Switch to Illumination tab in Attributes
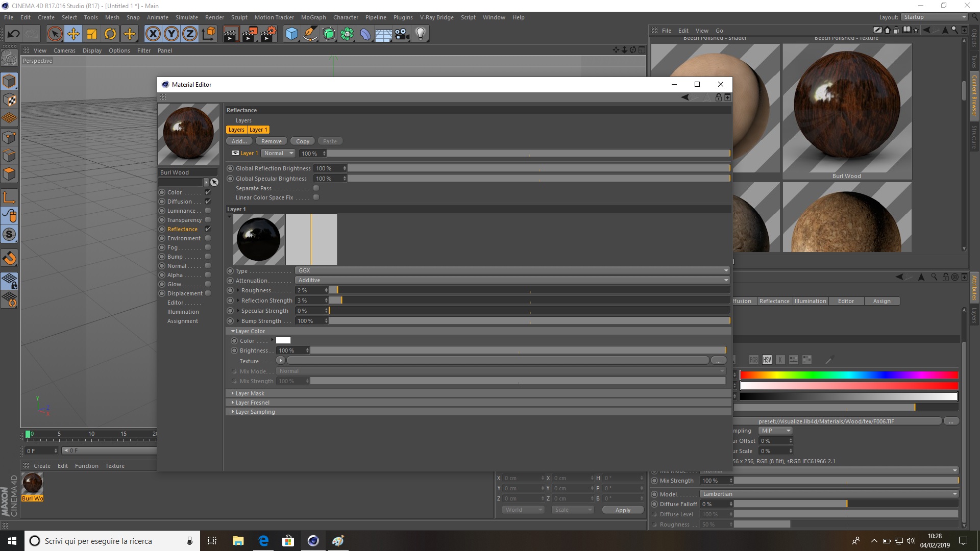This screenshot has height=551, width=980. click(x=810, y=301)
